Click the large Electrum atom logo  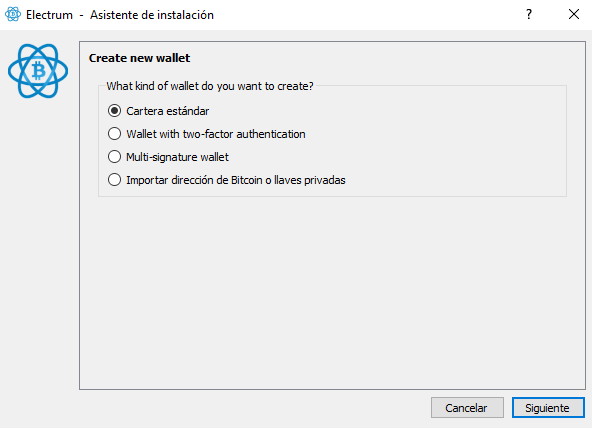38,71
